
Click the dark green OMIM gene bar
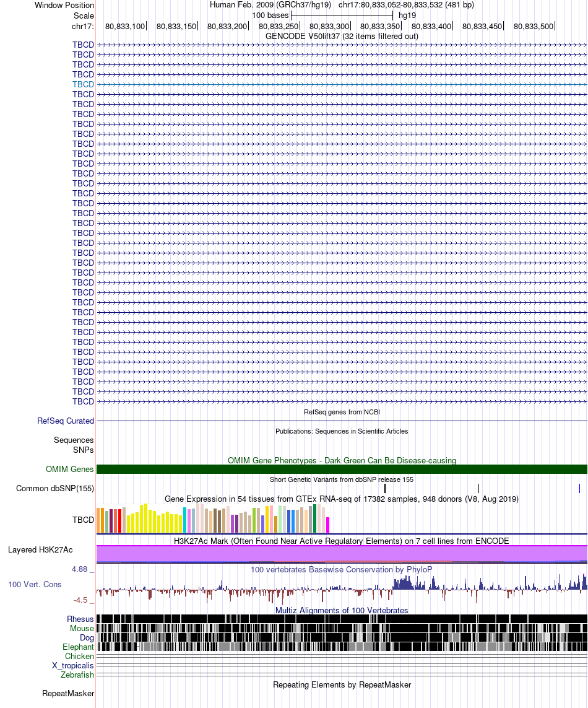342,469
